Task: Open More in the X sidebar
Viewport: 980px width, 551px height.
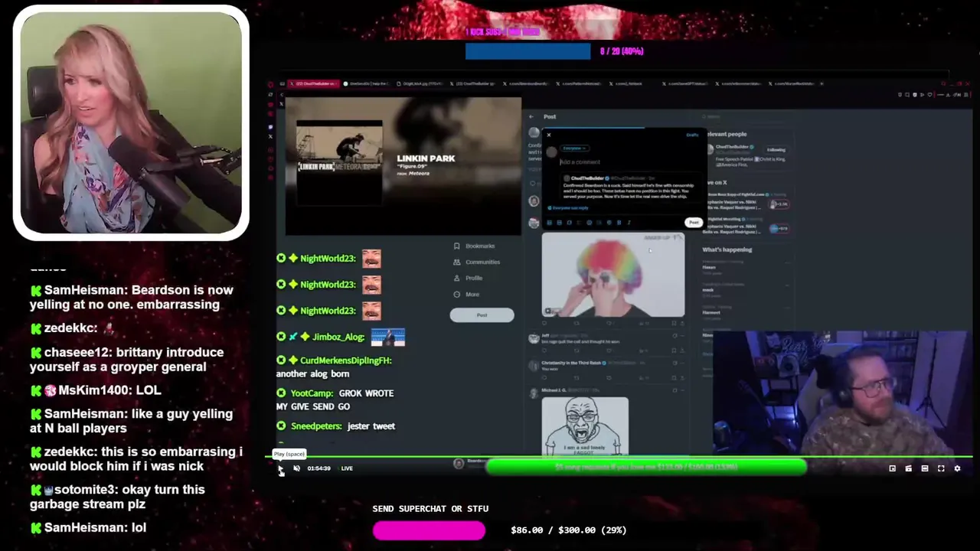Action: [x=467, y=294]
